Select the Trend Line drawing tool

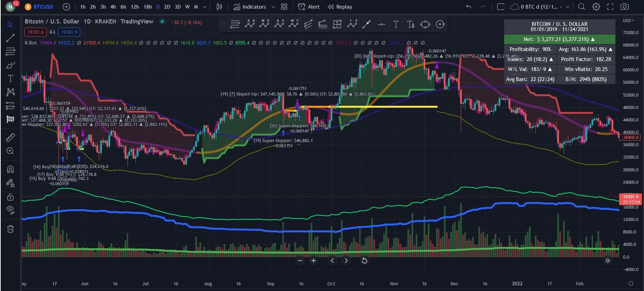click(10, 38)
